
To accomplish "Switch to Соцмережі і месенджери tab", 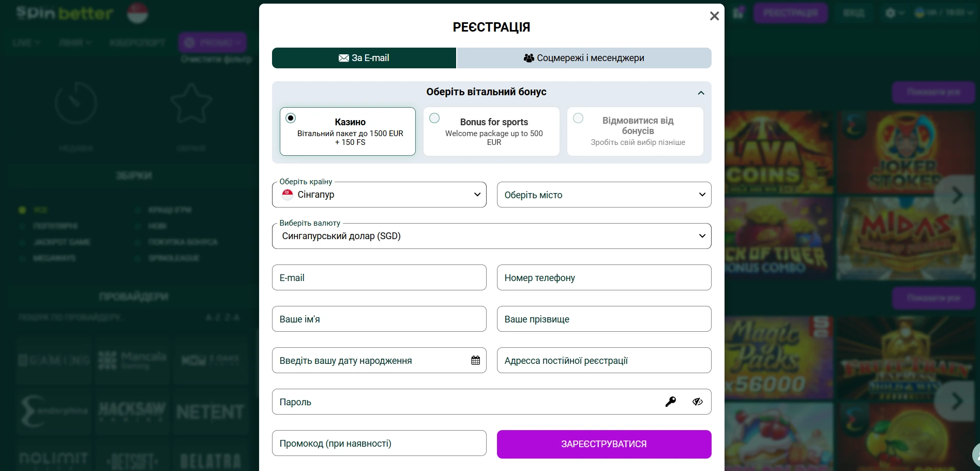I will (x=584, y=58).
